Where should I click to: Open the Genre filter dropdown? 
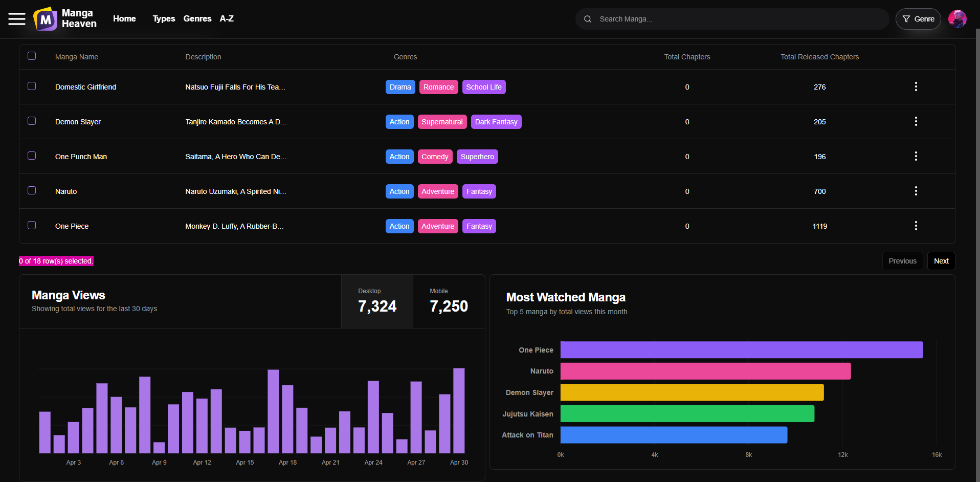(918, 19)
